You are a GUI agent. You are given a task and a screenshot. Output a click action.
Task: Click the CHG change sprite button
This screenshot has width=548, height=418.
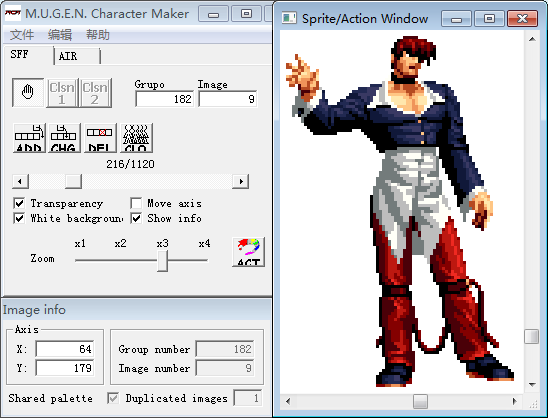64,138
